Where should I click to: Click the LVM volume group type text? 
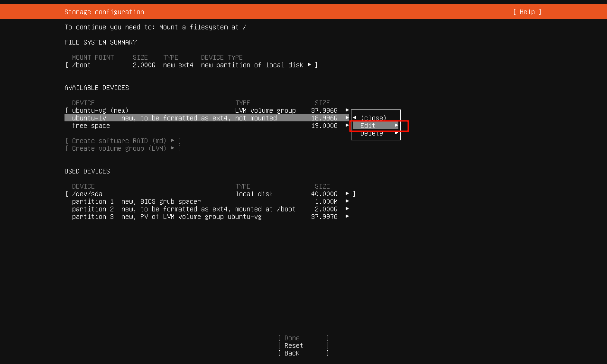pos(266,110)
